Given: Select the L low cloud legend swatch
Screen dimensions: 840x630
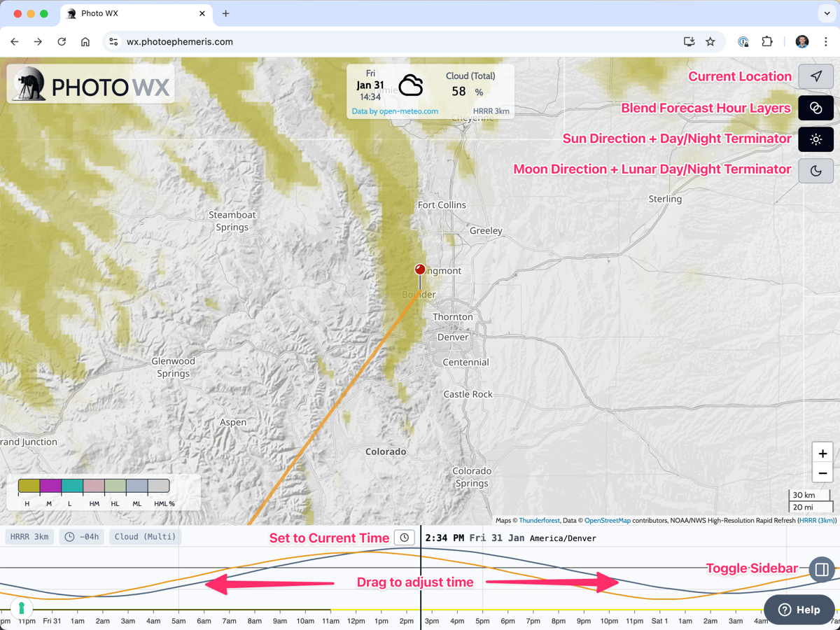Looking at the screenshot, I should tap(72, 486).
